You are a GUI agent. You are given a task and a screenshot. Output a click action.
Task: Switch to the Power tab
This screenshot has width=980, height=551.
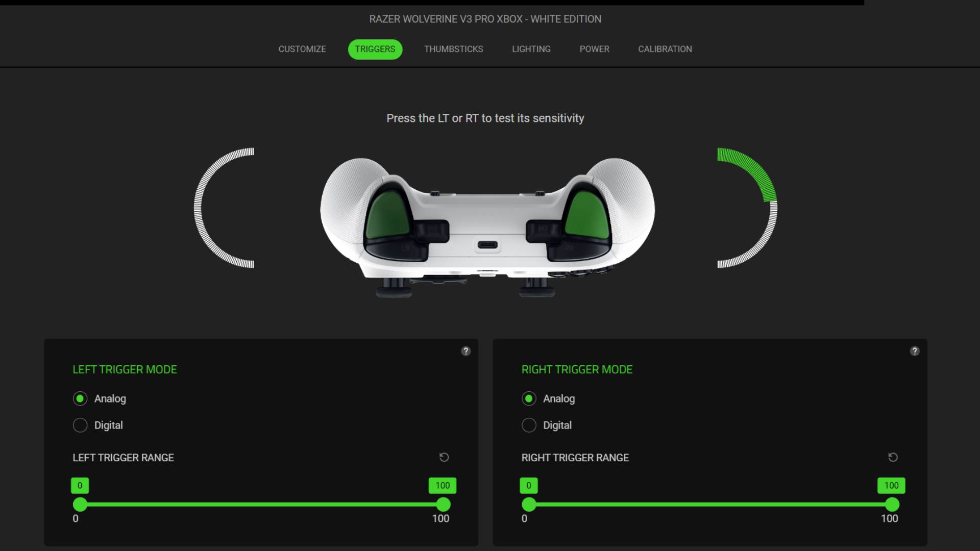pos(595,49)
